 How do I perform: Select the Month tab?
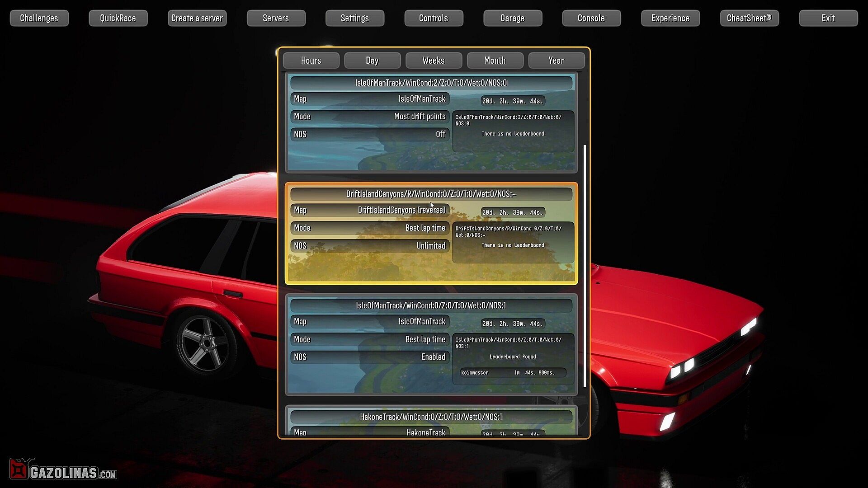click(495, 61)
